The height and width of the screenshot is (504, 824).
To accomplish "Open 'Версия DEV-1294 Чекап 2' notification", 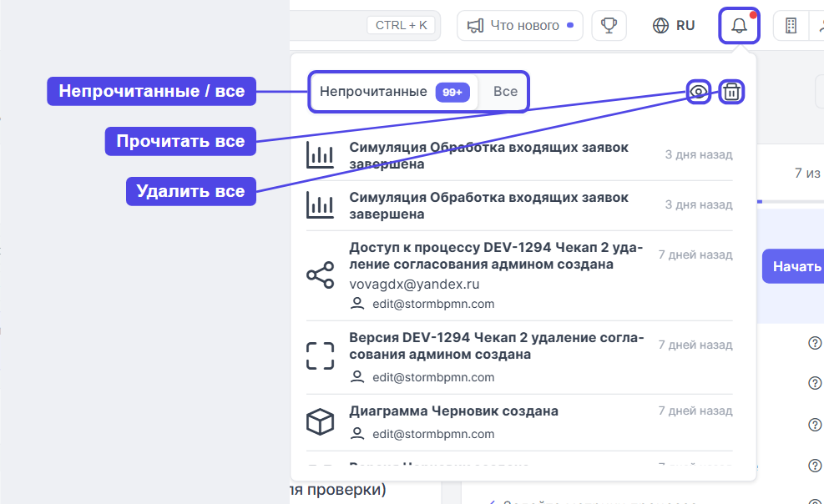I will pyautogui.click(x=519, y=357).
